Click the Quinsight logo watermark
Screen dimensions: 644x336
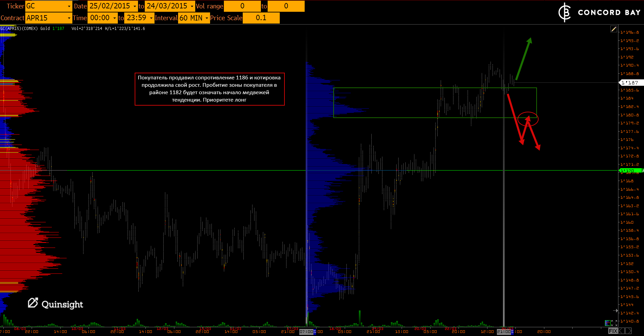pyautogui.click(x=56, y=303)
